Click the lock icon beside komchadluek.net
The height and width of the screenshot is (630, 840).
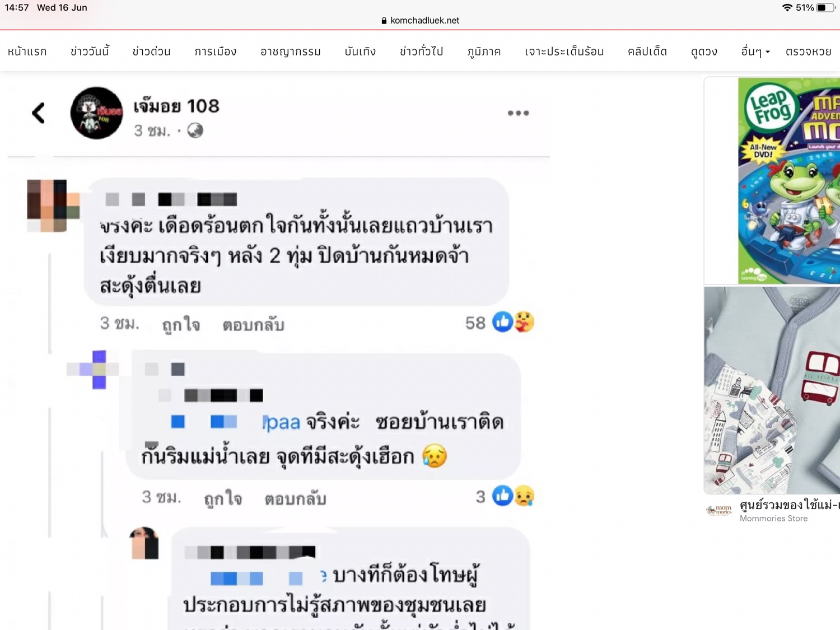[384, 21]
